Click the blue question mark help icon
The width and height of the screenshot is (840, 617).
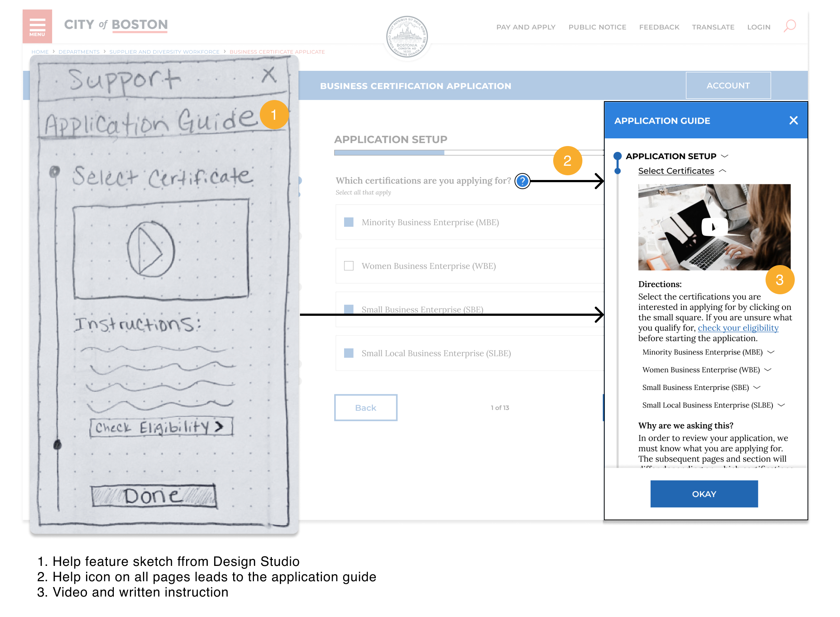tap(522, 181)
